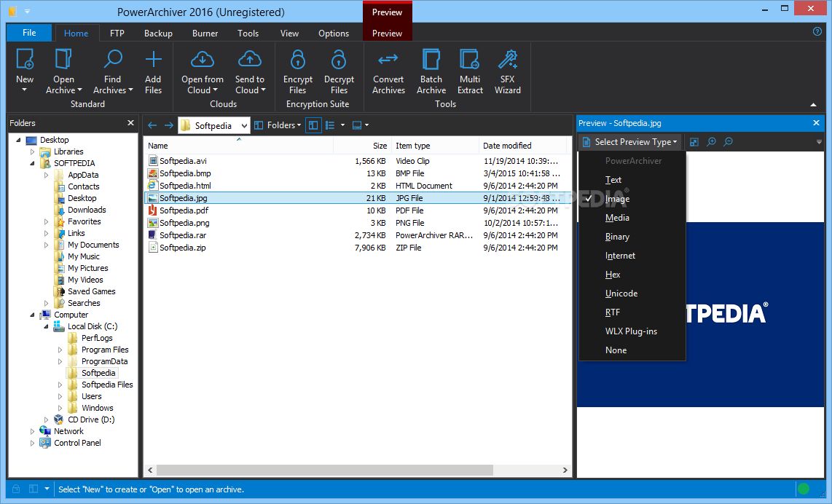Choose Hex preview type
832x504 pixels.
point(632,275)
